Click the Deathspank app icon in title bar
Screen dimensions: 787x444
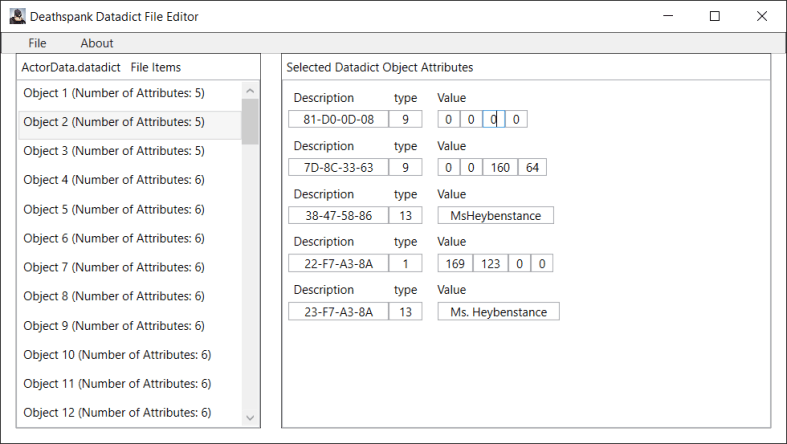[x=17, y=16]
